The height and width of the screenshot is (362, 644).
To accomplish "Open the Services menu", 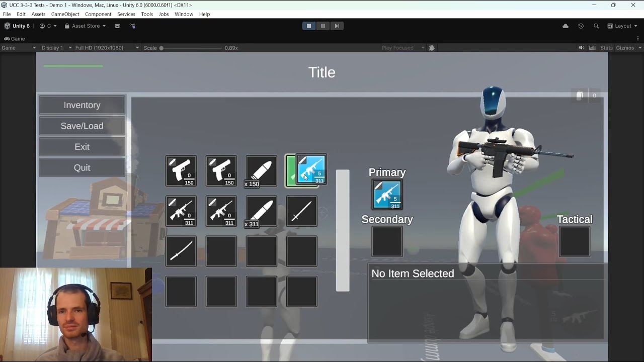I will coord(126,14).
